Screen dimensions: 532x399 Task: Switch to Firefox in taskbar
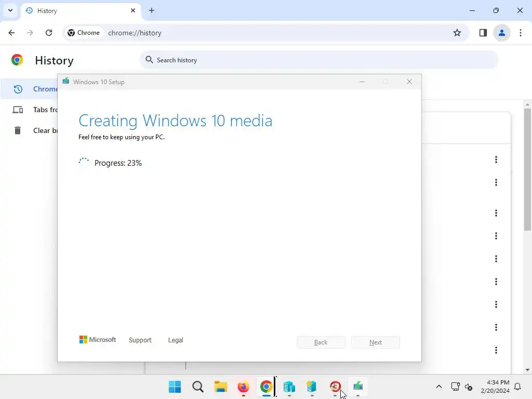[x=243, y=387]
